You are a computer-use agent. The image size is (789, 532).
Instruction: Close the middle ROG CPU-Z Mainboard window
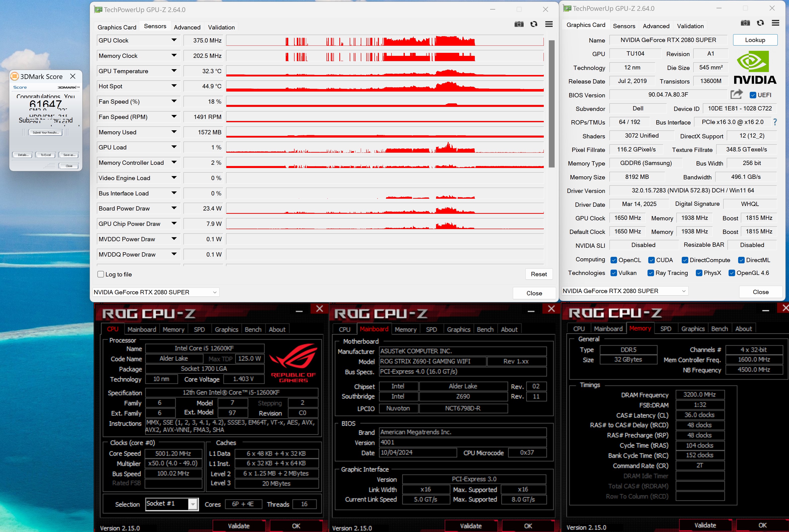(x=551, y=309)
